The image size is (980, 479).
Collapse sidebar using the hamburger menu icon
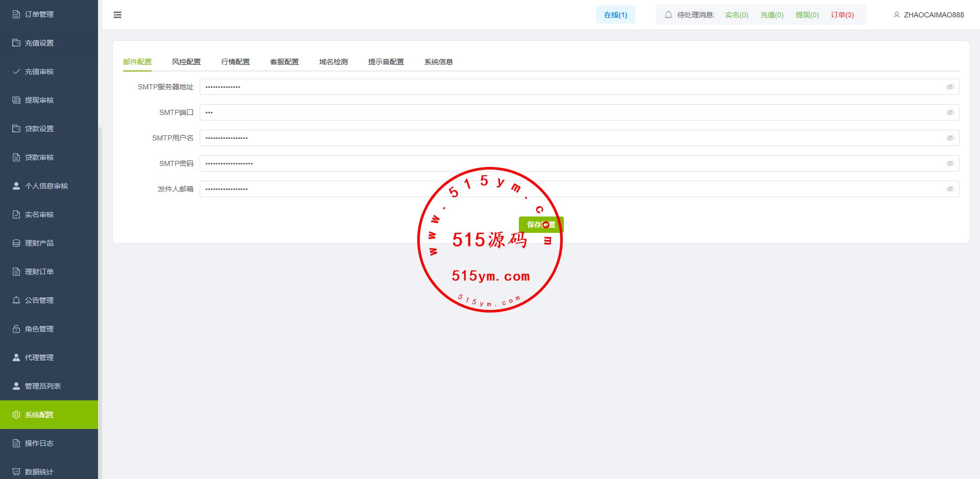point(117,15)
